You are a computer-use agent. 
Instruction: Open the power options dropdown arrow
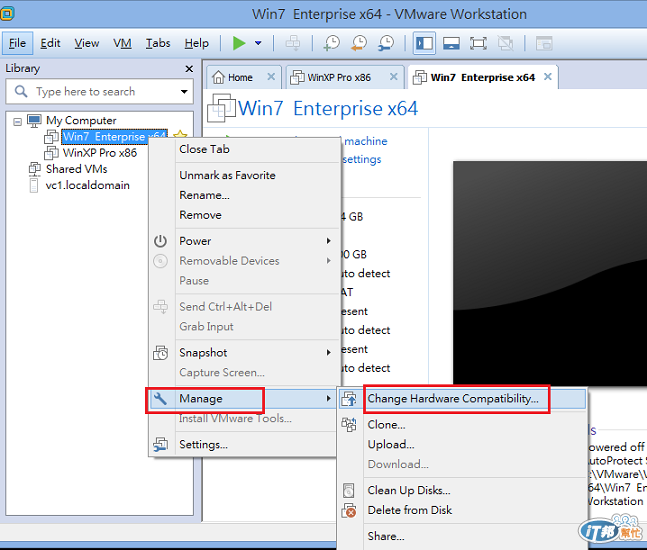(258, 43)
